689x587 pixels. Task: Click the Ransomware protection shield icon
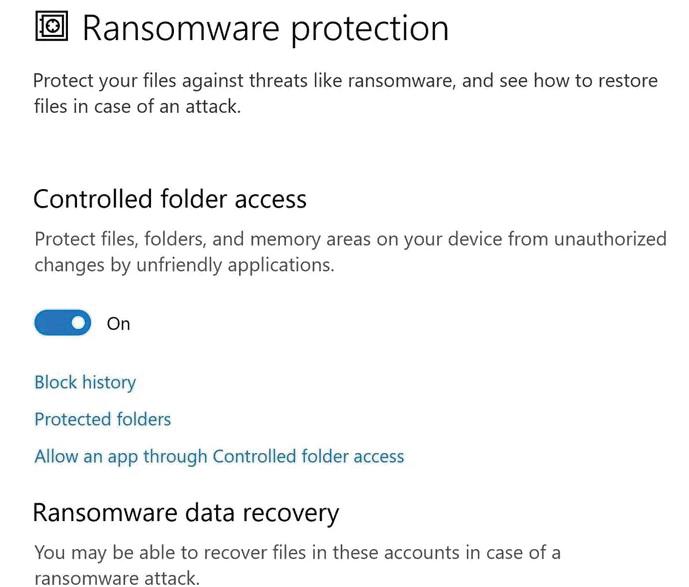pyautogui.click(x=51, y=27)
